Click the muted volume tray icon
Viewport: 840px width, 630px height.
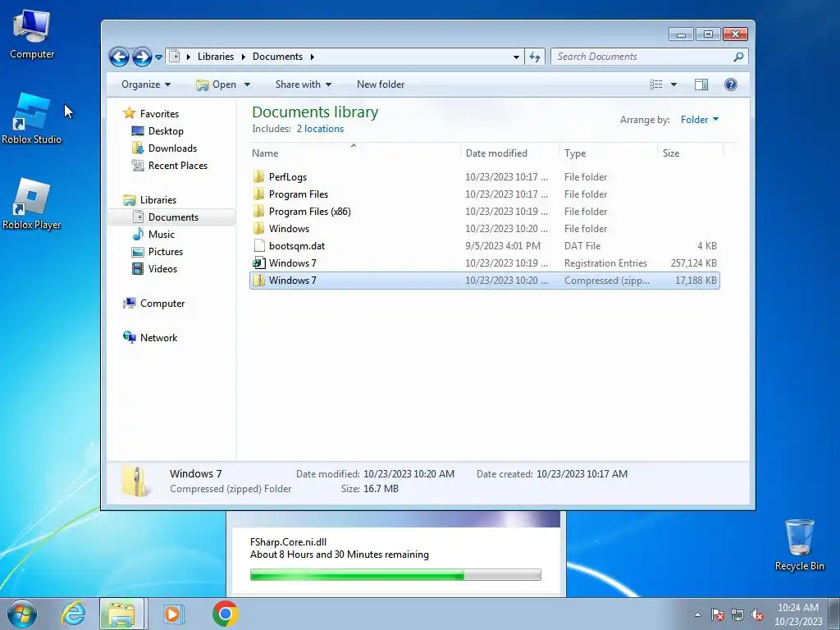click(x=757, y=614)
